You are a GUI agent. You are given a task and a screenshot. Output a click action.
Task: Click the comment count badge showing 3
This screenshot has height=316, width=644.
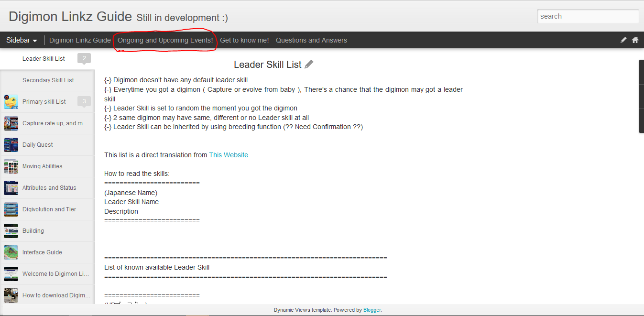coord(84,101)
